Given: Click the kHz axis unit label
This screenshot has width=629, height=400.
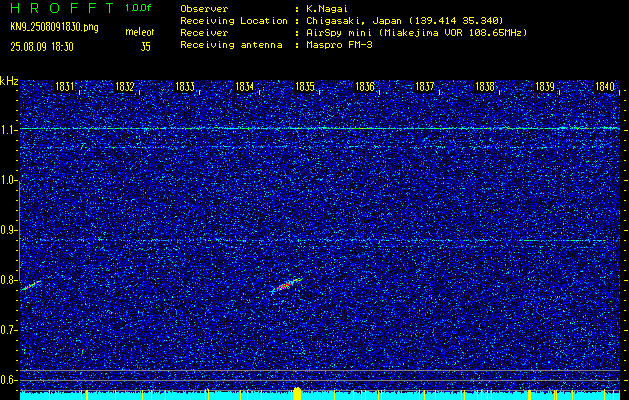Looking at the screenshot, I should click(9, 81).
